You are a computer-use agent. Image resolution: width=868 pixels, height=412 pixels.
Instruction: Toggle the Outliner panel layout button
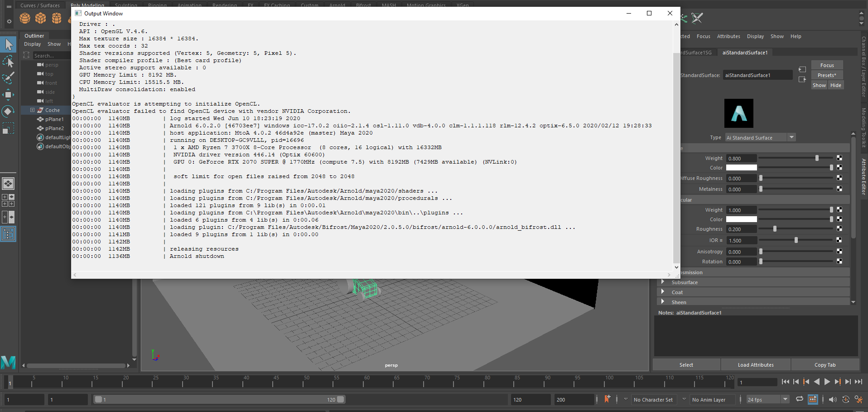pos(9,234)
